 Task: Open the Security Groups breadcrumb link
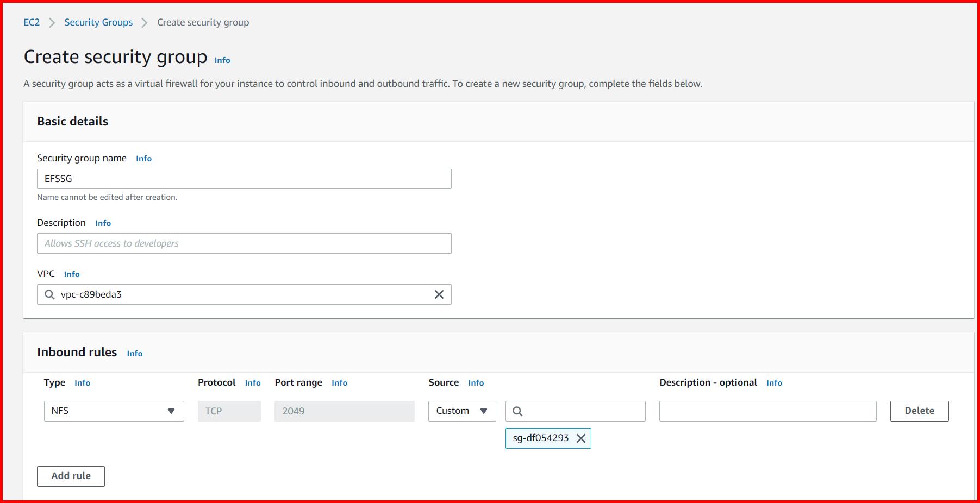[98, 22]
